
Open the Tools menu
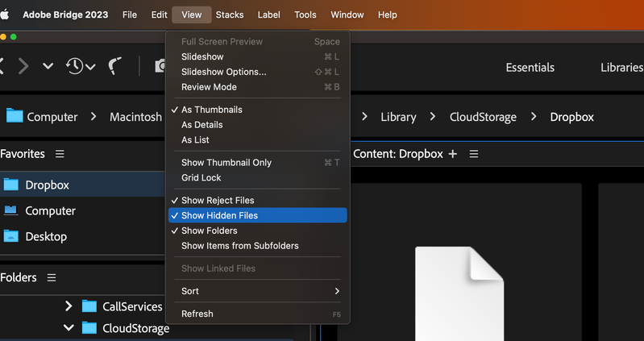click(x=305, y=15)
